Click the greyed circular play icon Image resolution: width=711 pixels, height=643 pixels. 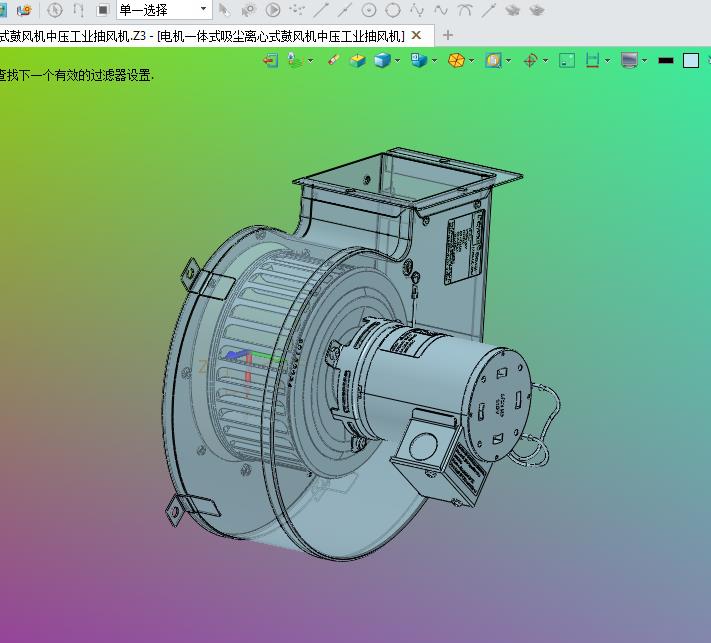273,10
